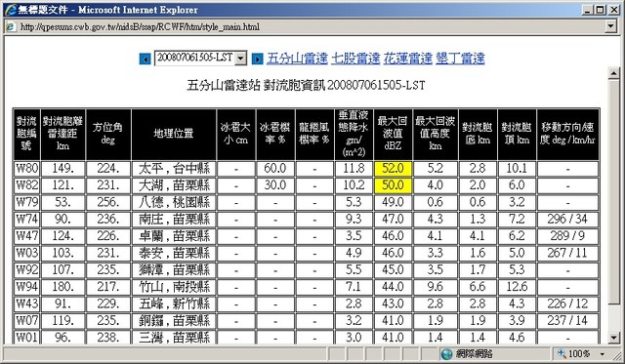Image resolution: width=625 pixels, height=364 pixels.
Task: Click the 最大回波值 dBZ column header
Action: click(393, 135)
